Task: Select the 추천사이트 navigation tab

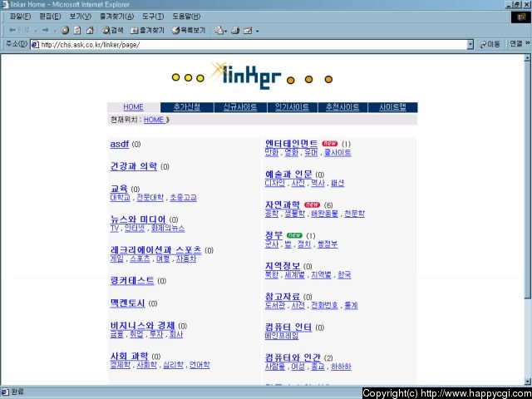Action: tap(342, 107)
